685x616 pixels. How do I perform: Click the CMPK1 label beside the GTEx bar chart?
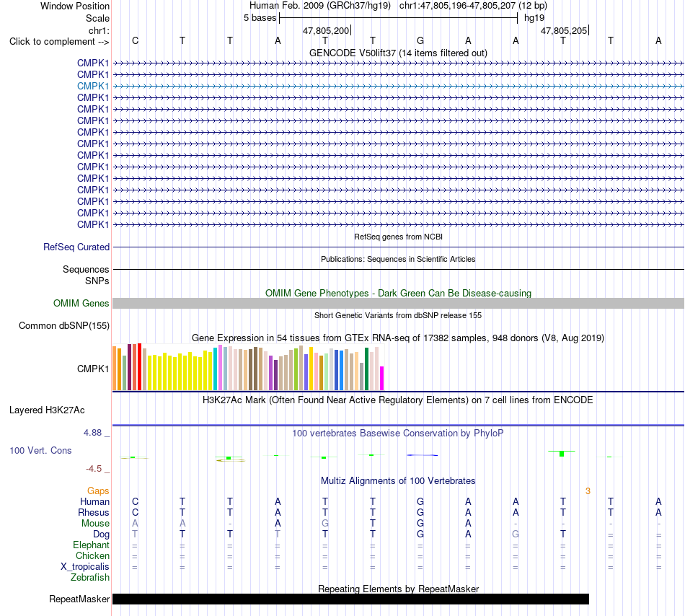coord(93,369)
